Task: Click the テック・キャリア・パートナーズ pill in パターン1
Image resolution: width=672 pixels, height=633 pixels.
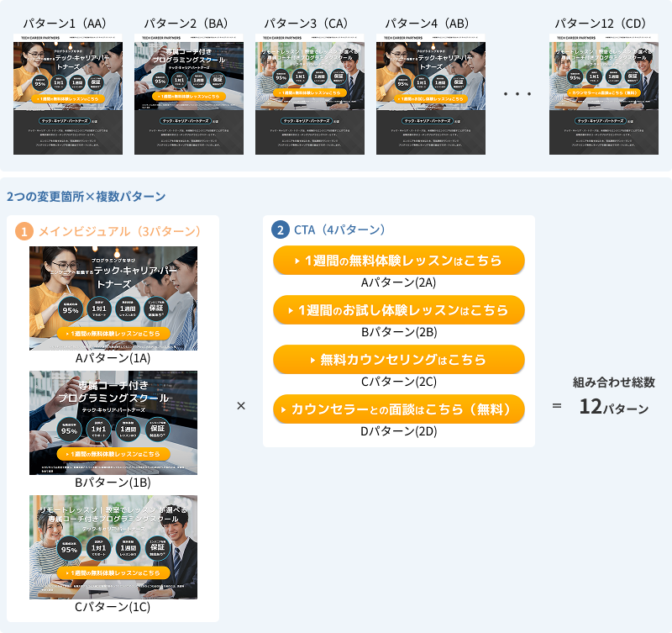Action: (x=65, y=121)
